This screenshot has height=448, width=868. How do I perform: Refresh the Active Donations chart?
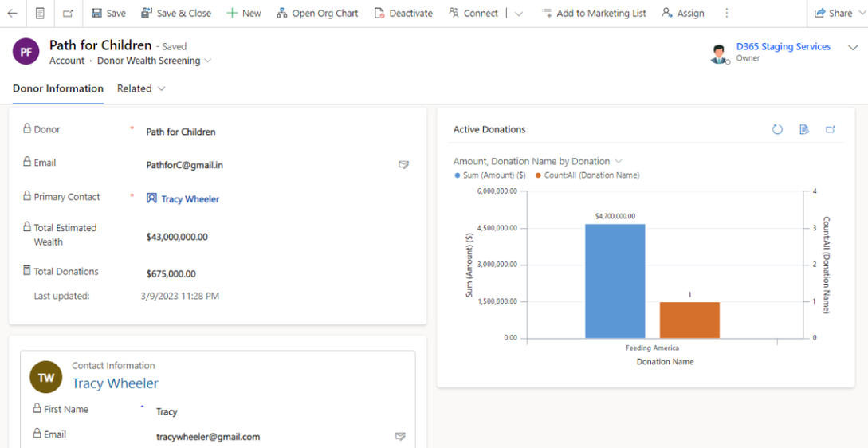(x=777, y=129)
